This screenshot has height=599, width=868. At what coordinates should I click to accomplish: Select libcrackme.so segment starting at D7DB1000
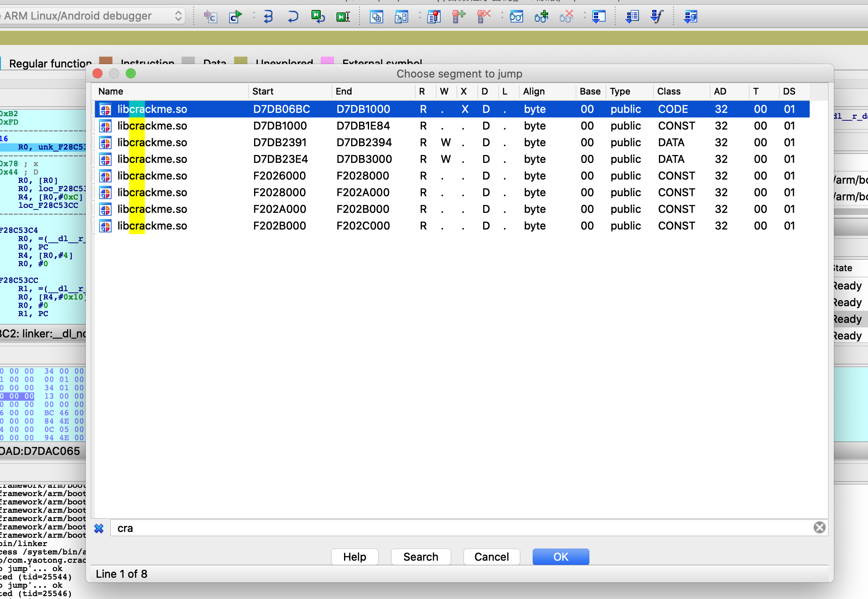279,126
